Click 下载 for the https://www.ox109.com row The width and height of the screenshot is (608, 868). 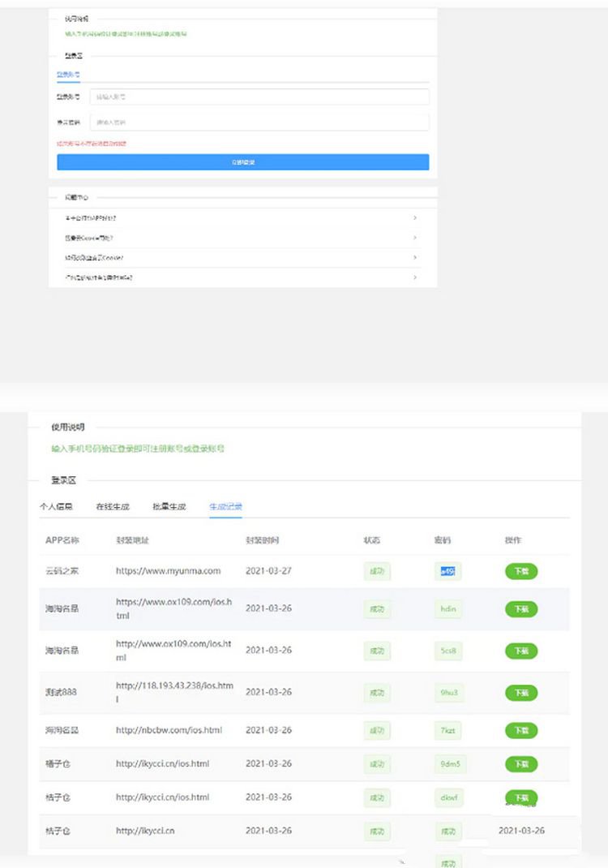(x=521, y=608)
